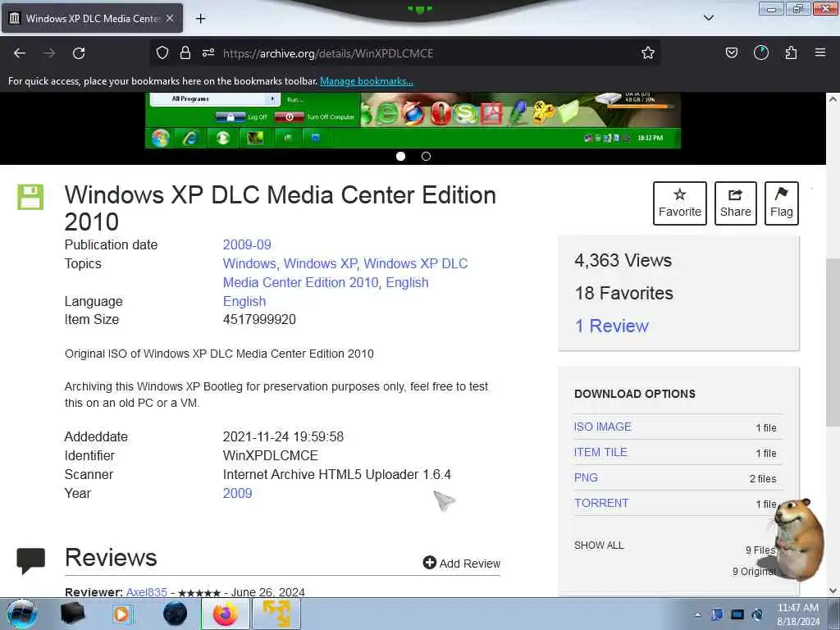Select the first carousel dot

coord(400,157)
